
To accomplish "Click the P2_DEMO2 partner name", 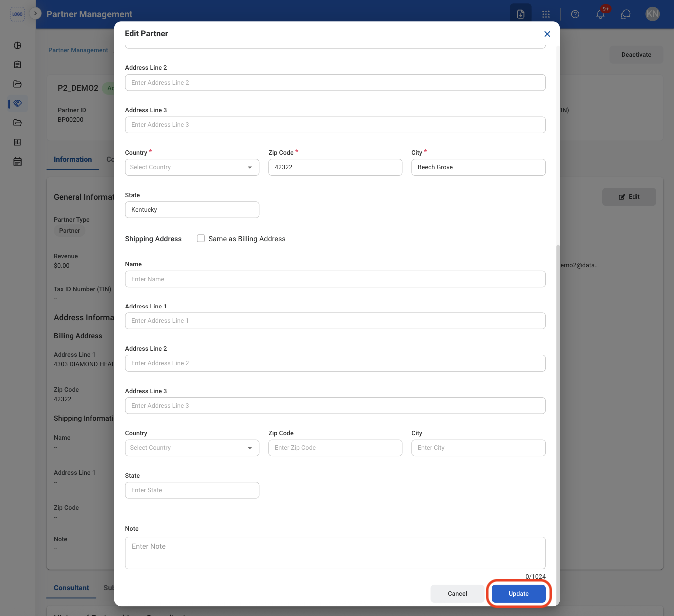I will tap(78, 88).
